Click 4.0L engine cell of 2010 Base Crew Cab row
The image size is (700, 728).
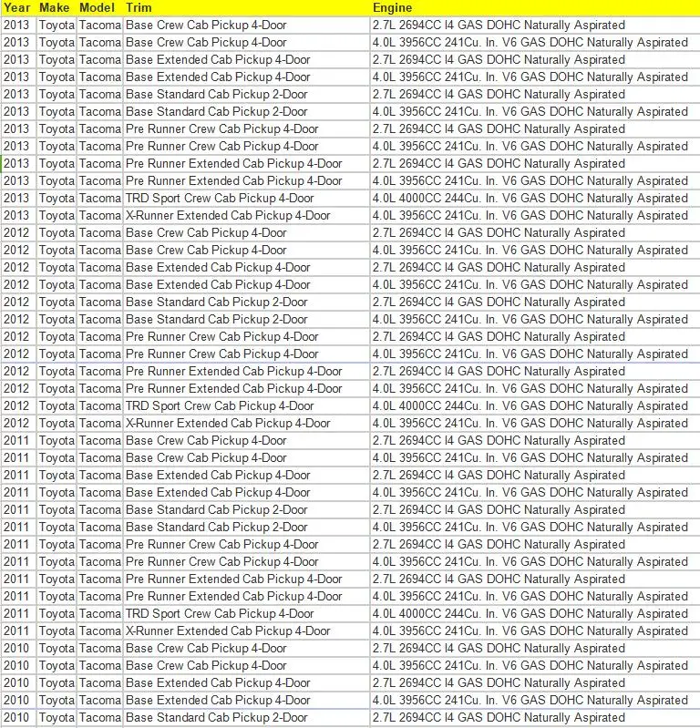click(535, 666)
